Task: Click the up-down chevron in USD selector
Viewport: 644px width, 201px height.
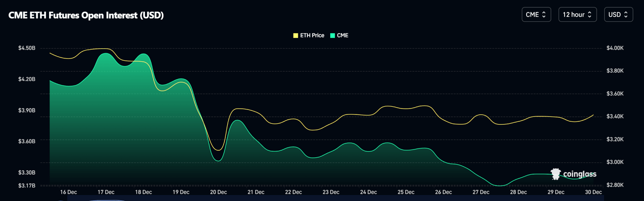Action: tap(626, 15)
